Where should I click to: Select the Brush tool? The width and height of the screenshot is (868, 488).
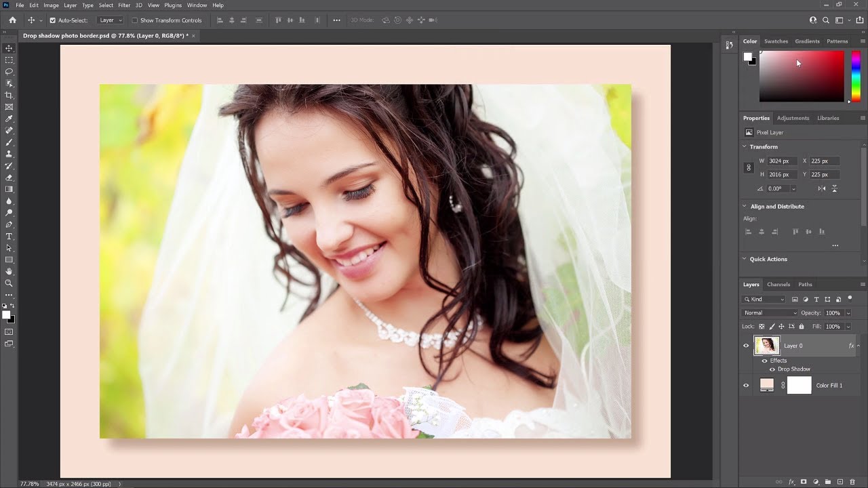(x=9, y=142)
